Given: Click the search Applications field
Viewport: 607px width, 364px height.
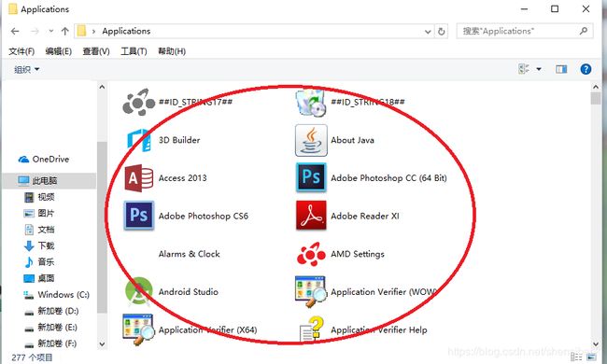Looking at the screenshot, I should pos(525,31).
